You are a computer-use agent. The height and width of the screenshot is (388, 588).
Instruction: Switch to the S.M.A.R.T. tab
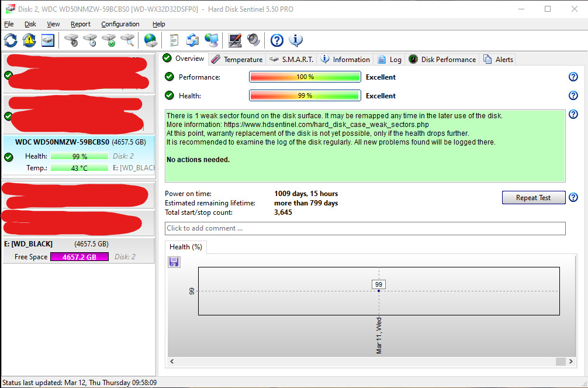coord(292,59)
